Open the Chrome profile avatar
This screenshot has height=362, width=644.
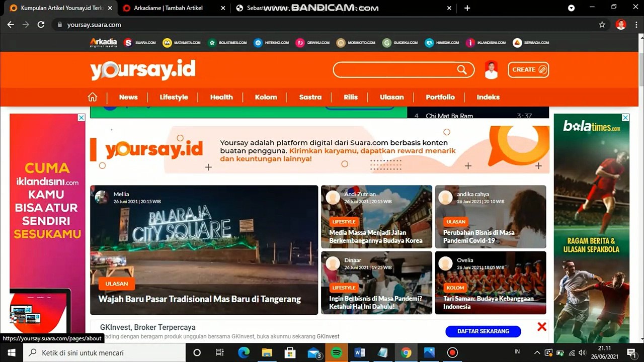(621, 25)
